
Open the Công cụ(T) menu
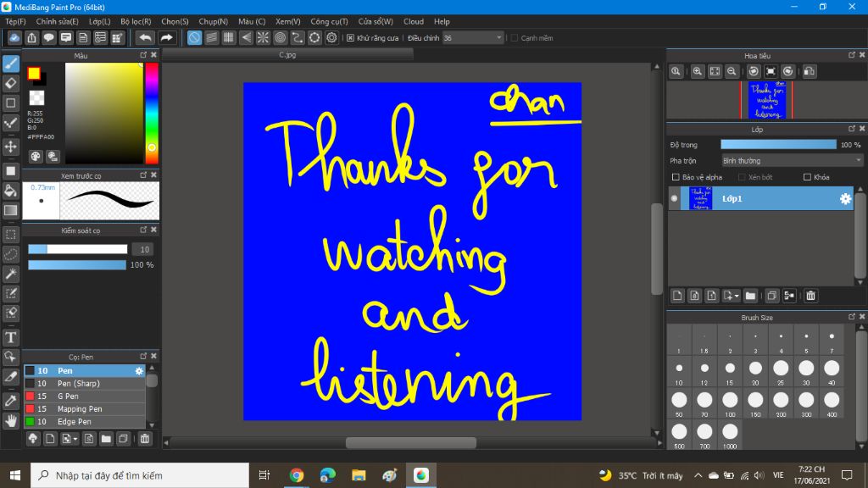[x=329, y=21]
